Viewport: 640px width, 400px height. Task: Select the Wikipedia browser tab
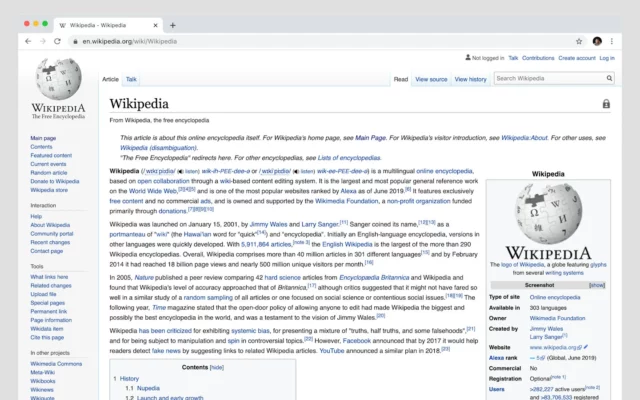pos(108,25)
